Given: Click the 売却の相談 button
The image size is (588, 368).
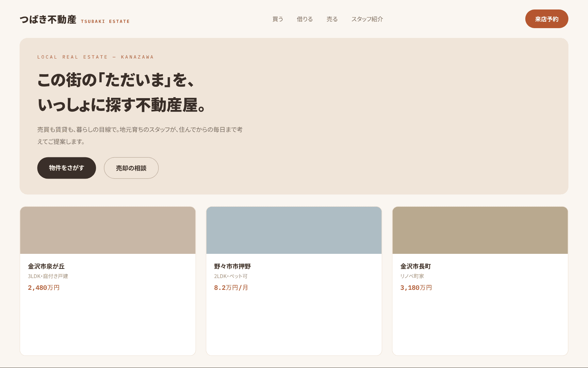Looking at the screenshot, I should [131, 168].
